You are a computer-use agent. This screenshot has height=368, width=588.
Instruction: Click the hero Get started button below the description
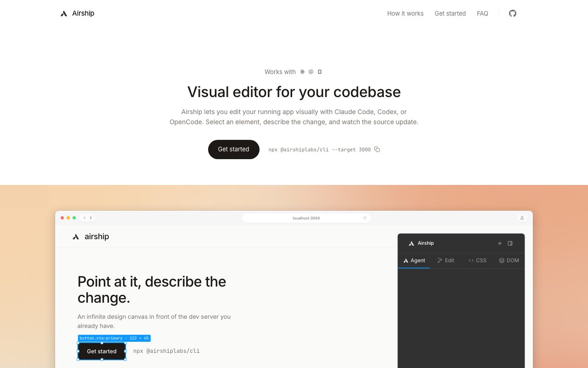click(x=234, y=149)
